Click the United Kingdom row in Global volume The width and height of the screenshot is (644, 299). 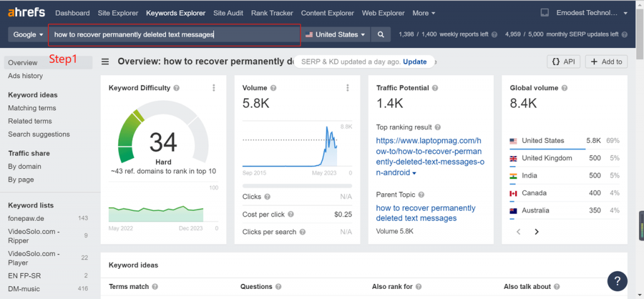coord(564,159)
